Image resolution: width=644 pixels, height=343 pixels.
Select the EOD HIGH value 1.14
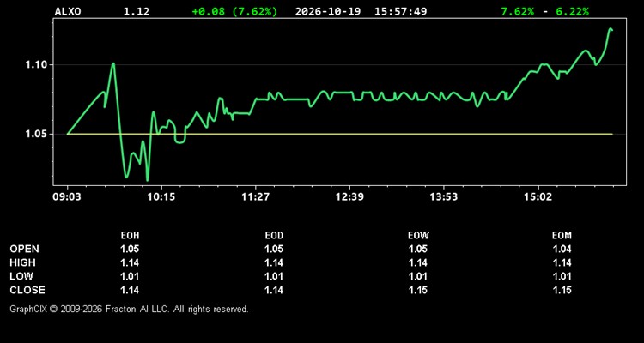coord(274,262)
